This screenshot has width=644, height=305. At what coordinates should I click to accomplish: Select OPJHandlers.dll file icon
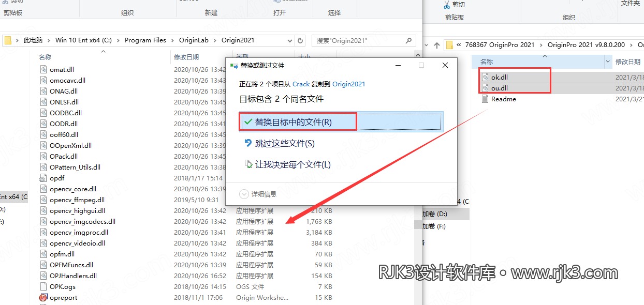point(43,276)
